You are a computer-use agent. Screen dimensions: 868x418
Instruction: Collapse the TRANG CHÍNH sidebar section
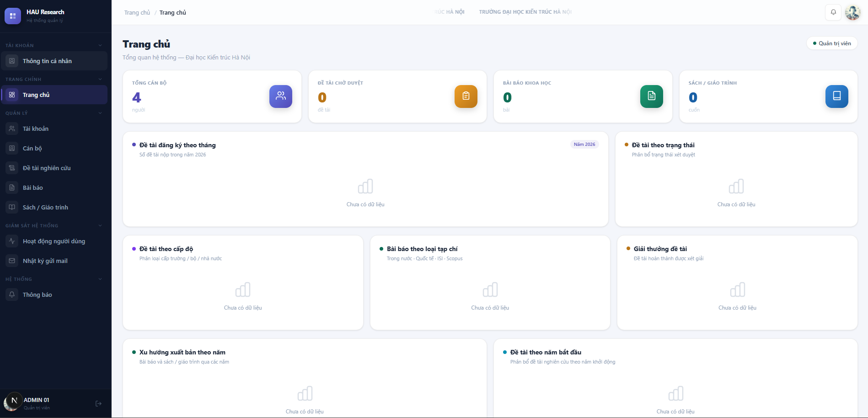[100, 79]
